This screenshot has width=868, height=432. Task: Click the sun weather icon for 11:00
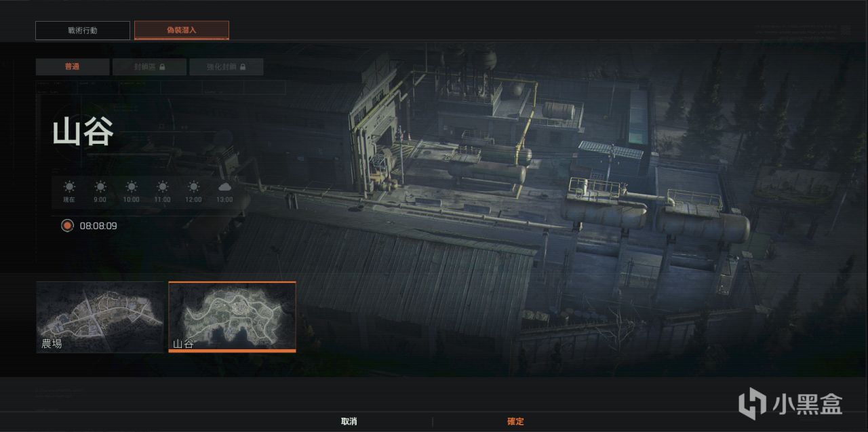[163, 186]
